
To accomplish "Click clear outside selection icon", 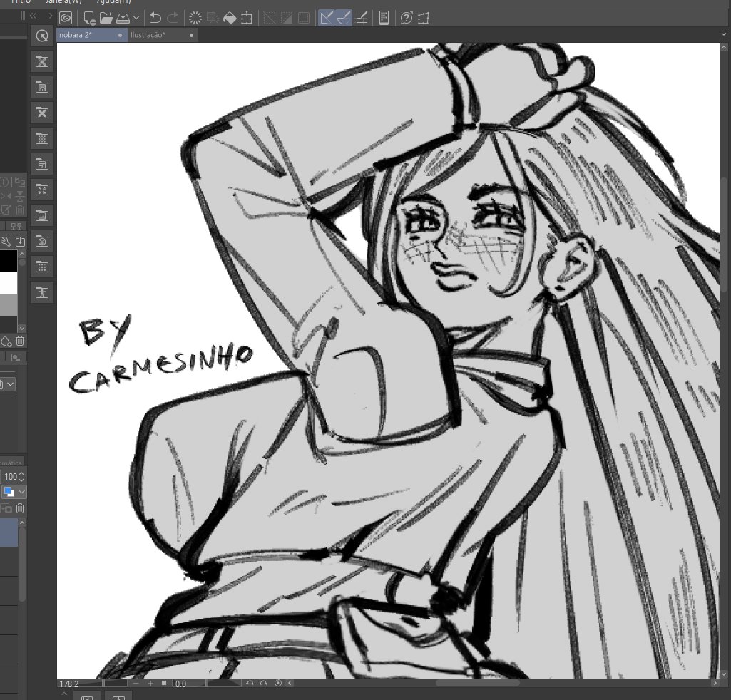I will [x=213, y=18].
